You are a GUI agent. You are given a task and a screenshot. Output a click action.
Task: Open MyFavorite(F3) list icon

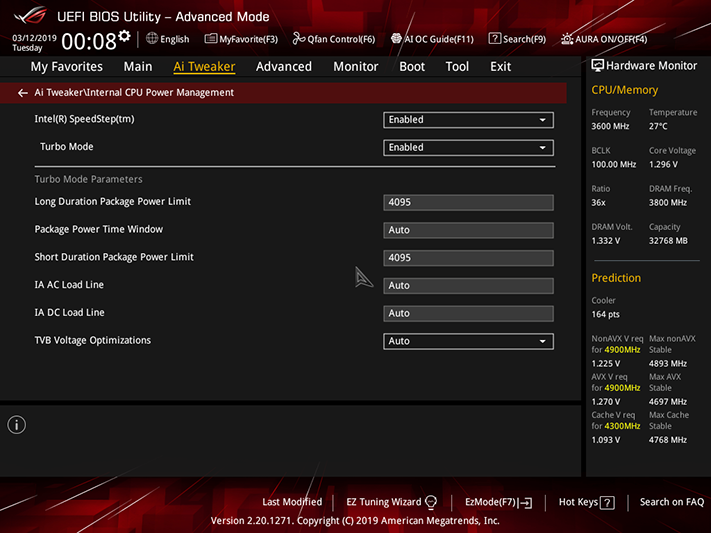[210, 39]
